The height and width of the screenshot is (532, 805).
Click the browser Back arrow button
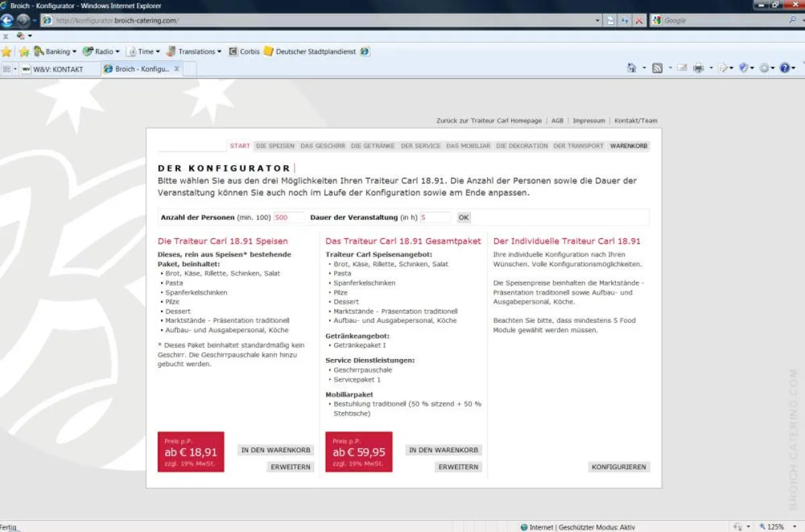pyautogui.click(x=7, y=20)
